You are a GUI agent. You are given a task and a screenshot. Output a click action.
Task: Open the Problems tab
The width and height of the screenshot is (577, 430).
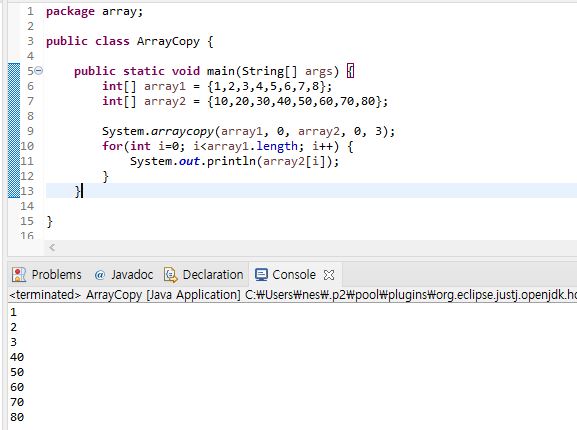47,275
